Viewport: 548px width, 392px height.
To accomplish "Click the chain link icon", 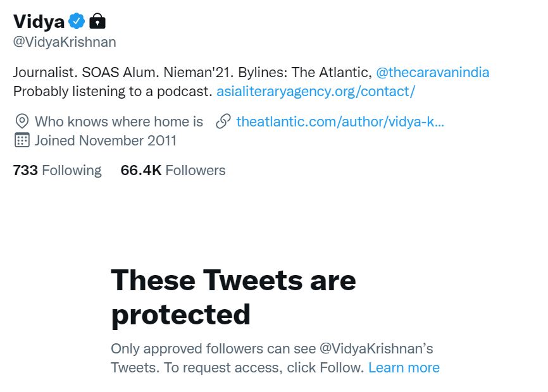I will coord(223,121).
